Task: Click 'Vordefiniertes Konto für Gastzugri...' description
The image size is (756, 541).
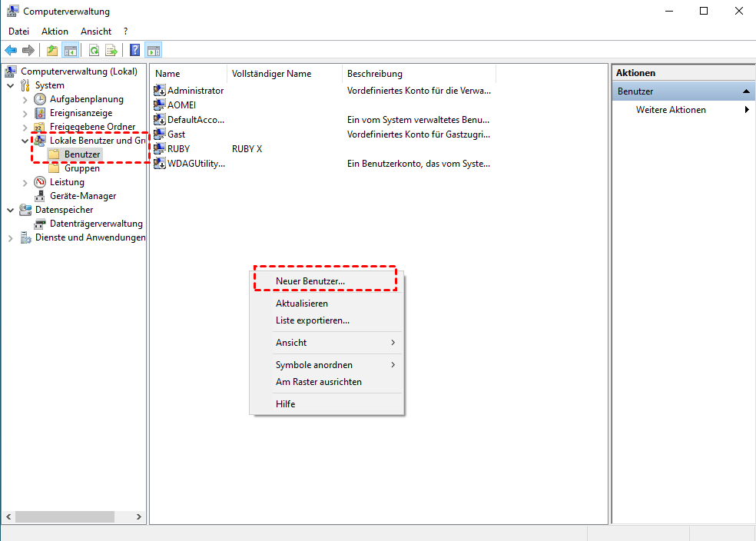Action: tap(419, 134)
